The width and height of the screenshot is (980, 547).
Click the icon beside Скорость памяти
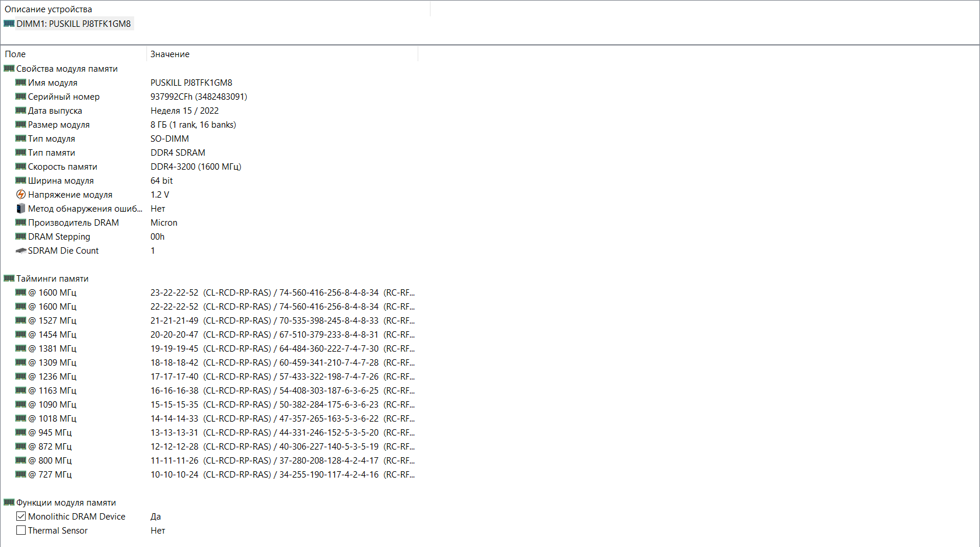coord(21,166)
